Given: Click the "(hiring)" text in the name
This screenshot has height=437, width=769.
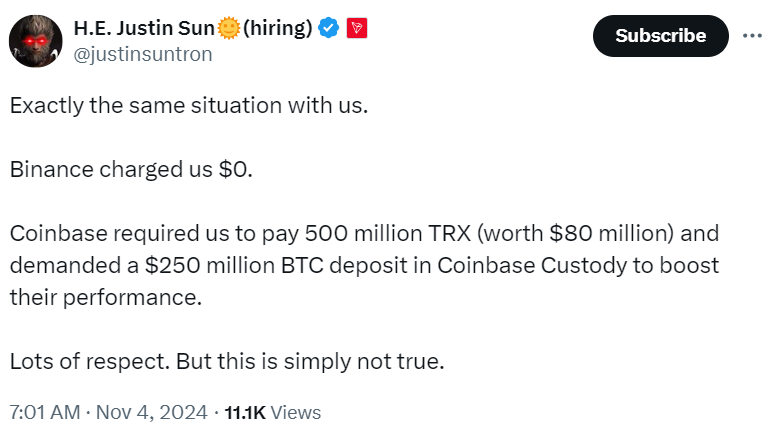Looking at the screenshot, I should (277, 30).
